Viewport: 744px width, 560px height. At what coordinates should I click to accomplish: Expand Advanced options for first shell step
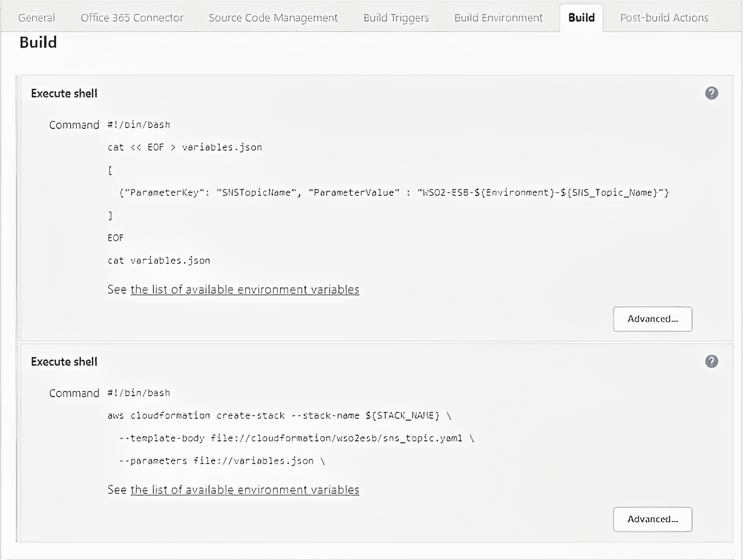(652, 319)
